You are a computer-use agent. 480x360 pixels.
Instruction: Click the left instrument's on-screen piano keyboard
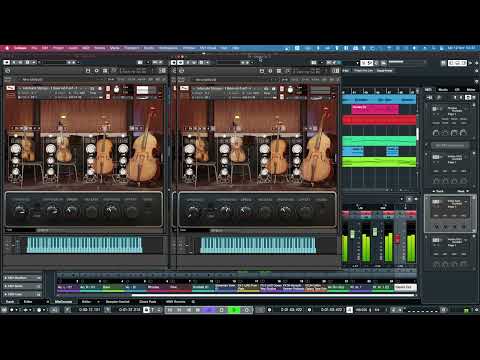click(84, 245)
